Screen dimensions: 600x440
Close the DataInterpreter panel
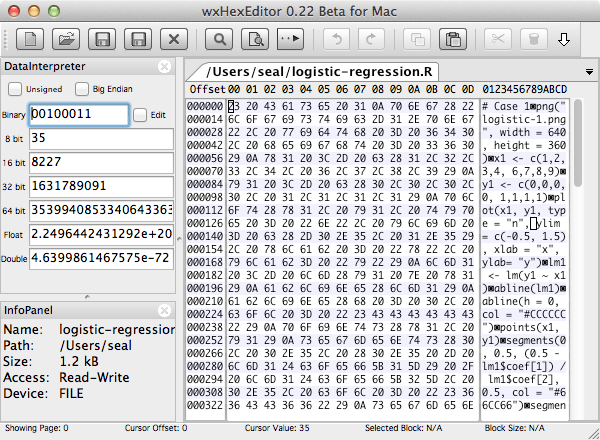pos(165,67)
